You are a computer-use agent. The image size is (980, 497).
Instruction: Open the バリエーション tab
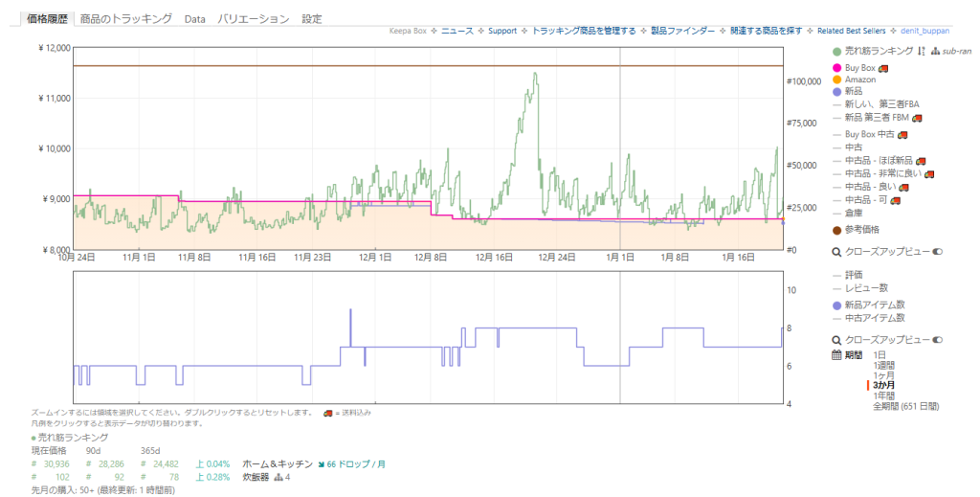pos(253,18)
